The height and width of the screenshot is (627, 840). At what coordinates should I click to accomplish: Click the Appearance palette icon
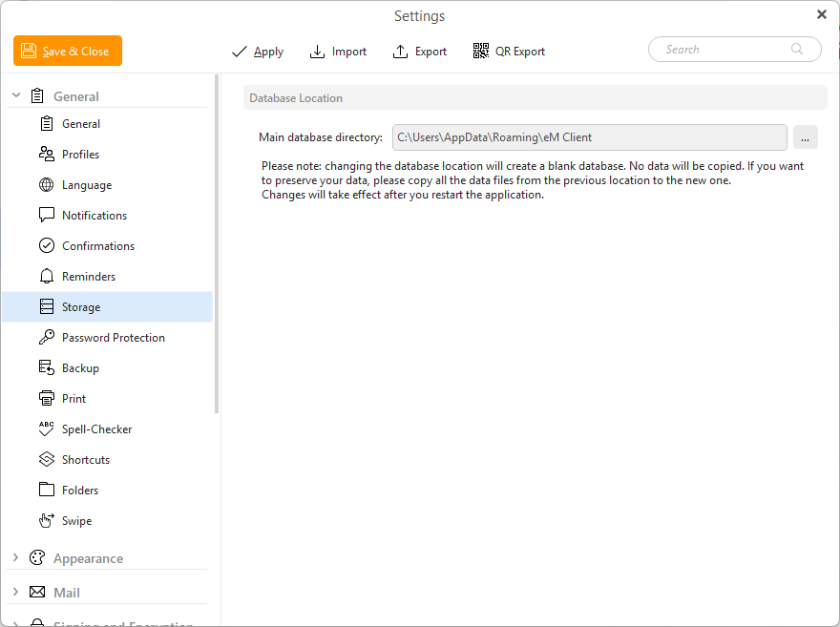tap(37, 558)
